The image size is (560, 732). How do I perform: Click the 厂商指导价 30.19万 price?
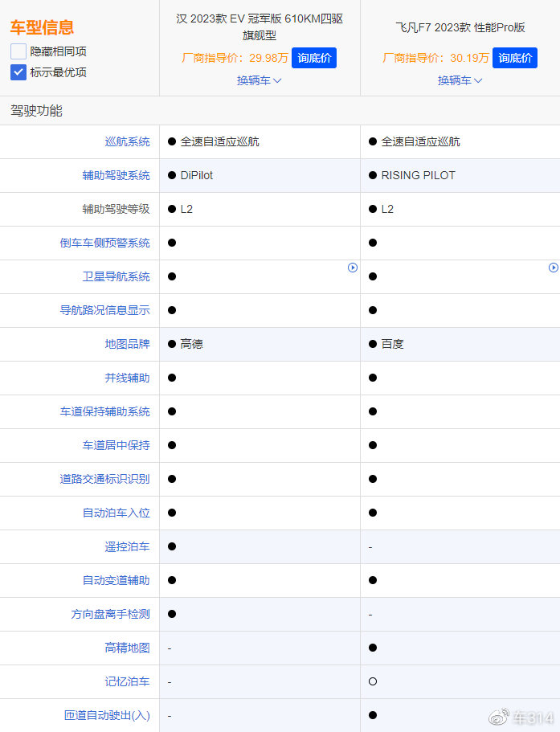(435, 58)
